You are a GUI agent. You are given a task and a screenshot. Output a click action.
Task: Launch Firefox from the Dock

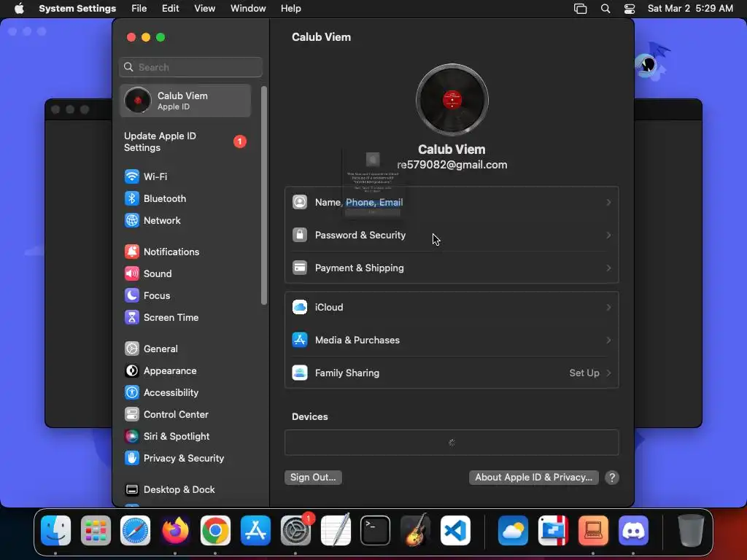[x=175, y=531]
